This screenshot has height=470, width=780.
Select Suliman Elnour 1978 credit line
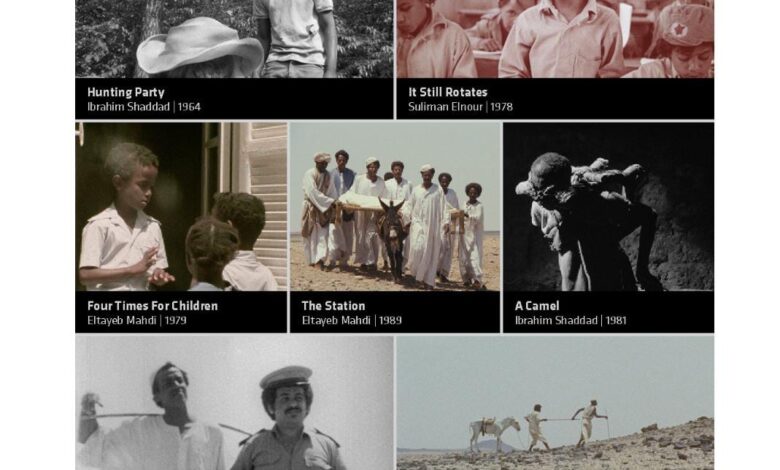[x=460, y=106]
